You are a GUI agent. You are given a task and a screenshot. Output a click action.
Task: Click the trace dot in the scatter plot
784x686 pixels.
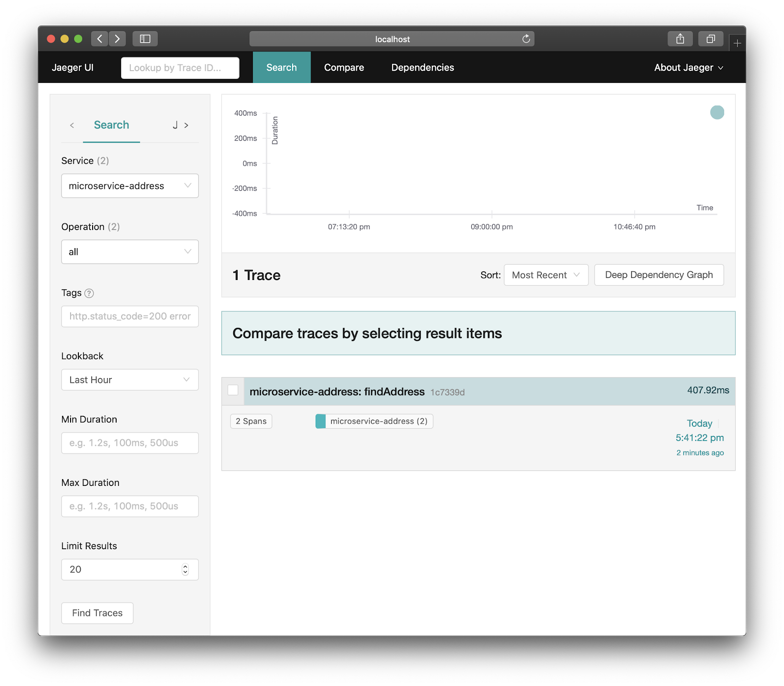click(717, 112)
